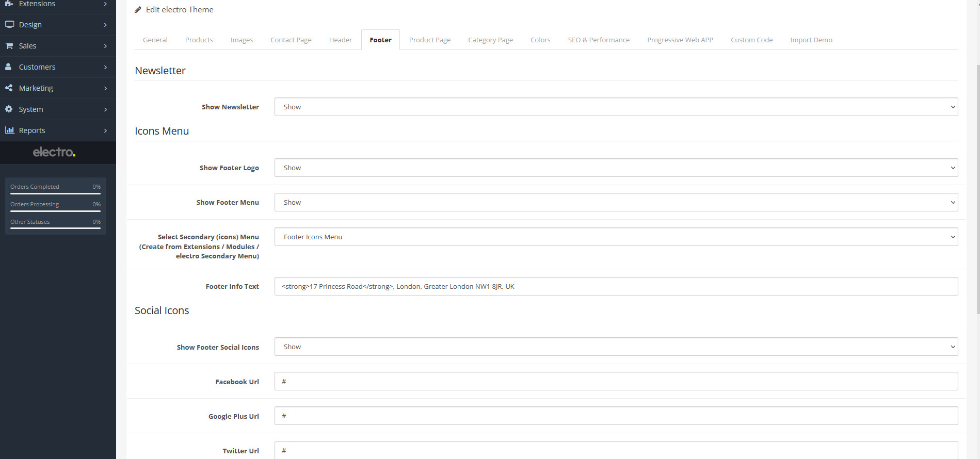The width and height of the screenshot is (980, 459).
Task: Click the Newsletter section heading
Action: [160, 71]
